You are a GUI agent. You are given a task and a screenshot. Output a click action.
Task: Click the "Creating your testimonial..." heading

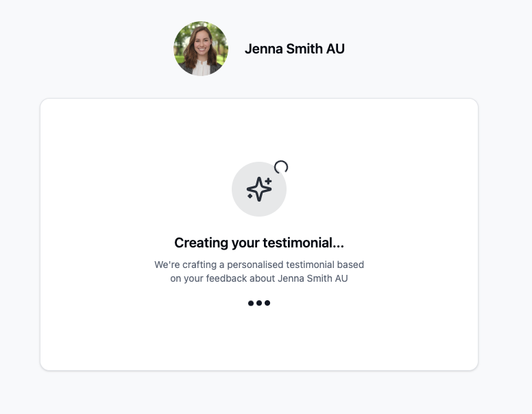click(259, 243)
